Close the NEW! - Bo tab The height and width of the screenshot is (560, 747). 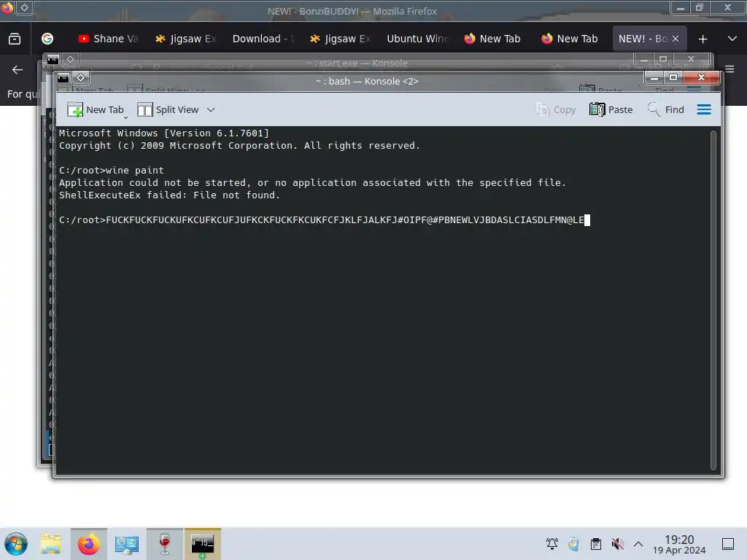(675, 39)
